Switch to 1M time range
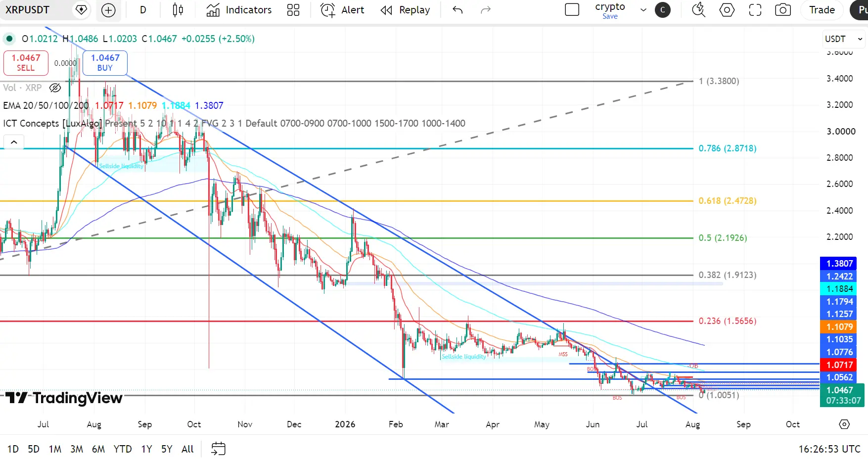This screenshot has width=868, height=460. click(55, 449)
